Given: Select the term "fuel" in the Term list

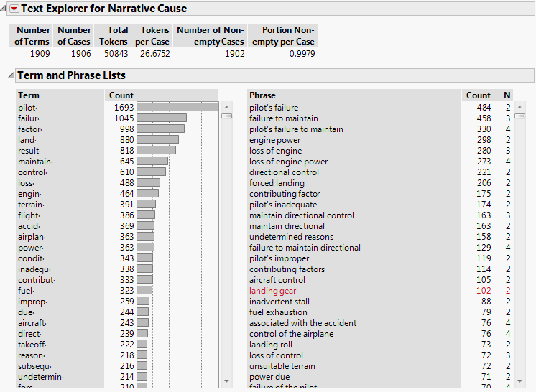Looking at the screenshot, I should coord(27,291).
